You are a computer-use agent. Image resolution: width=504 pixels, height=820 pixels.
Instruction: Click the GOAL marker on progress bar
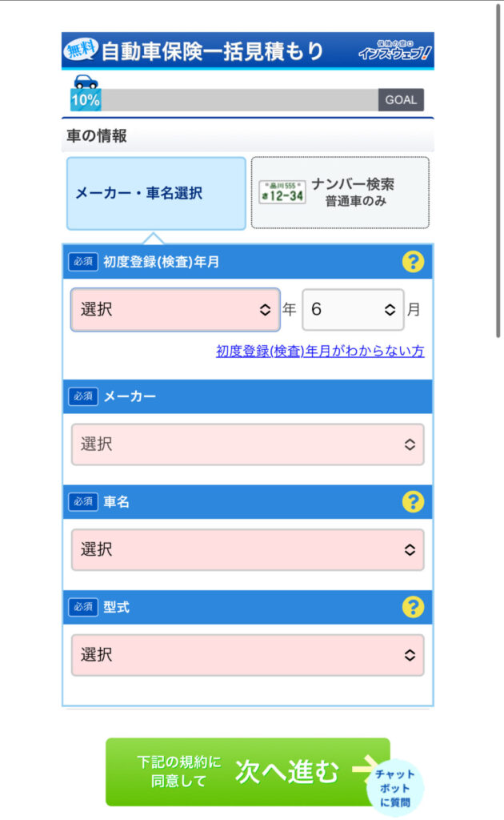coord(401,100)
